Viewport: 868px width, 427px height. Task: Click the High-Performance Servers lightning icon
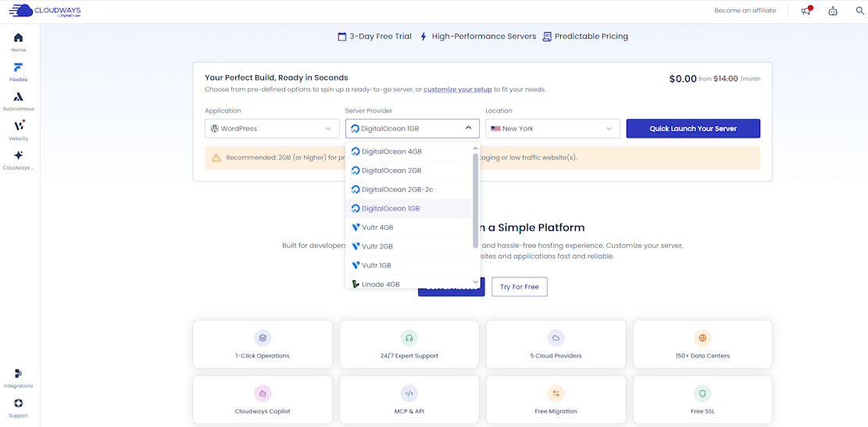point(423,37)
